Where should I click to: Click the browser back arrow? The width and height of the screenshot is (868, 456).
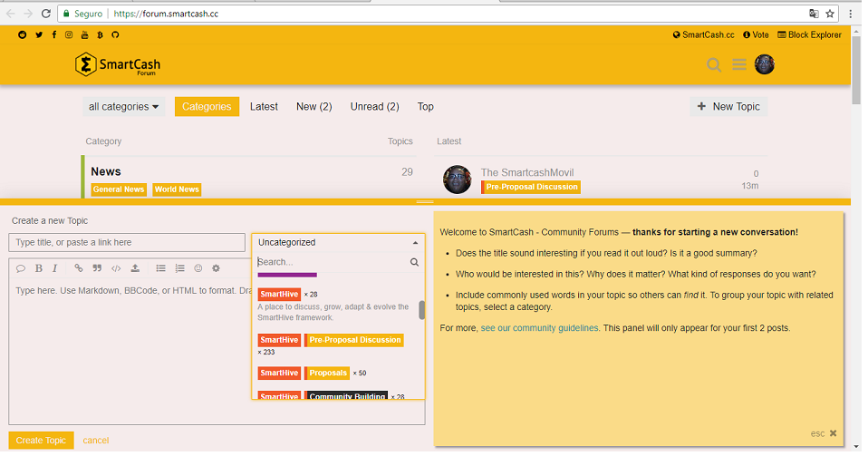[11, 14]
